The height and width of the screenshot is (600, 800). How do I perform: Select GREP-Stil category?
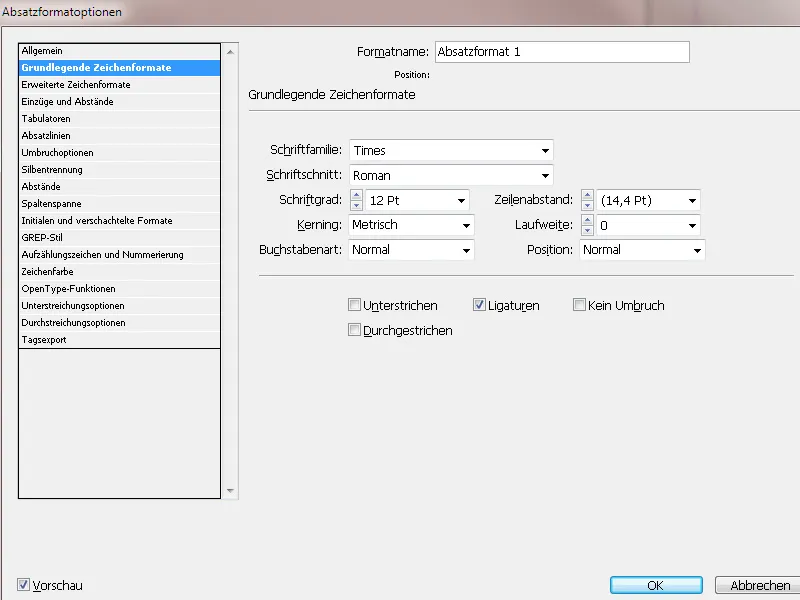click(x=119, y=238)
